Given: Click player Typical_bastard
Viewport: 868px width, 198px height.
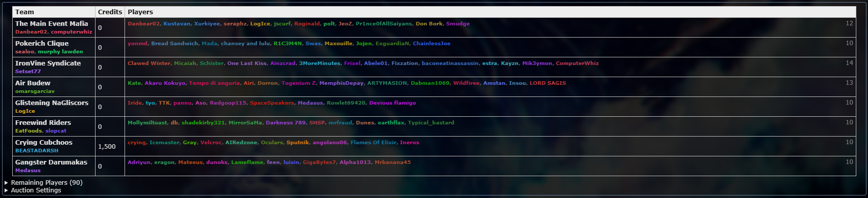Looking at the screenshot, I should tap(431, 123).
